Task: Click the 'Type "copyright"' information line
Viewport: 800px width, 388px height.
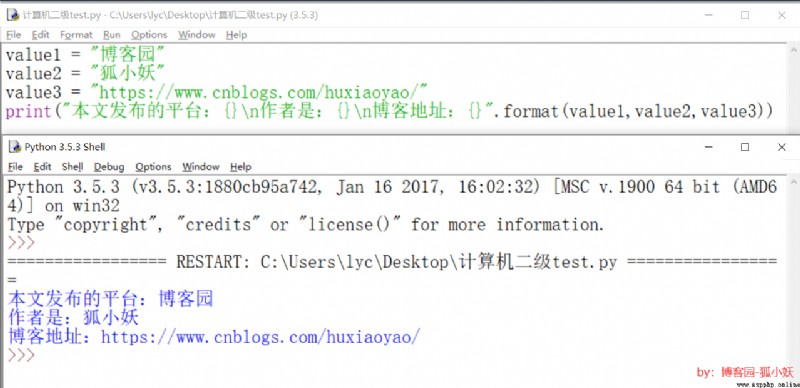Action: [306, 225]
